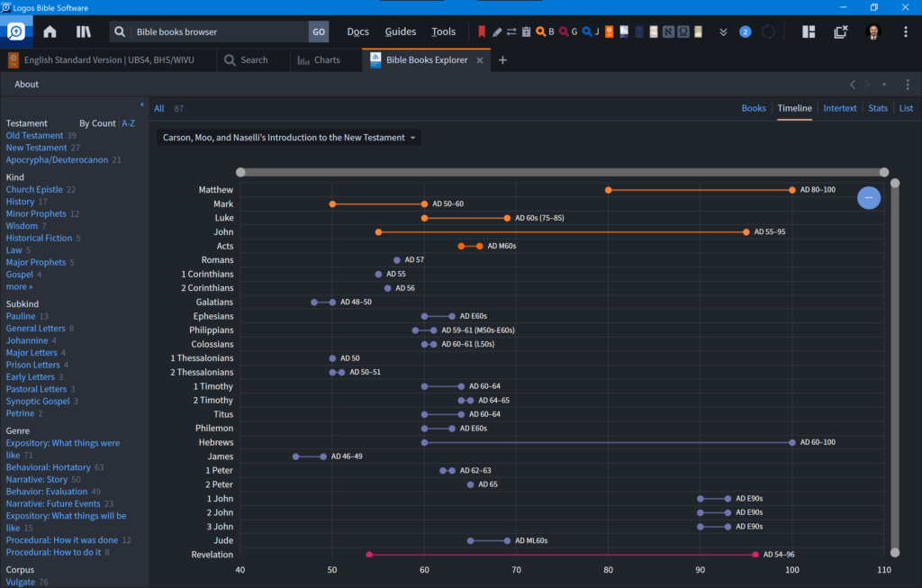
Task: Open the main application kebab menu
Action: [x=906, y=32]
